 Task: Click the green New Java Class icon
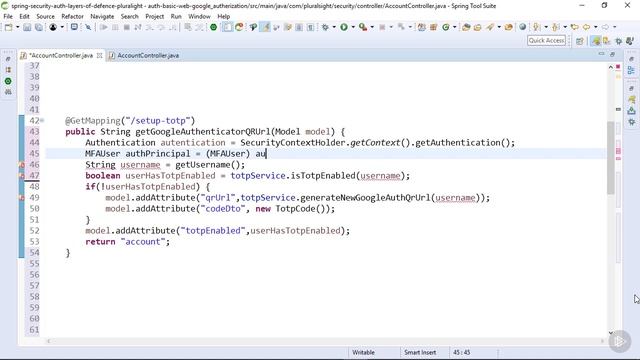click(446, 27)
